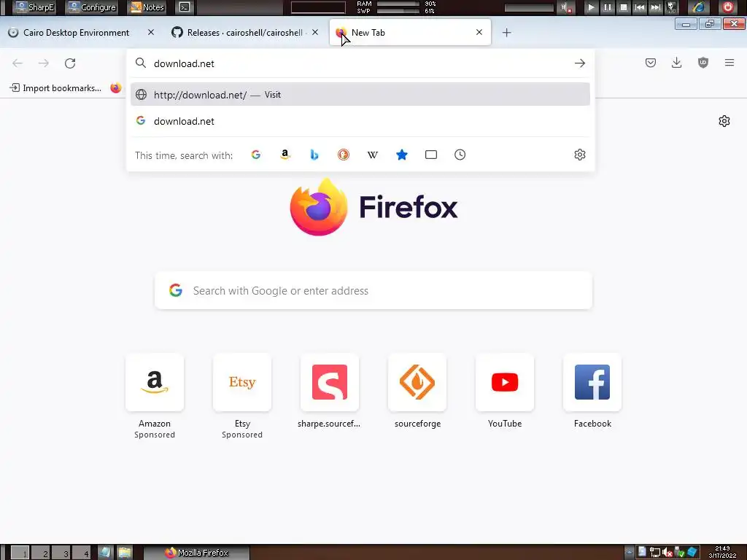Search in bookmarks star icon
The height and width of the screenshot is (560, 747).
coord(402,155)
